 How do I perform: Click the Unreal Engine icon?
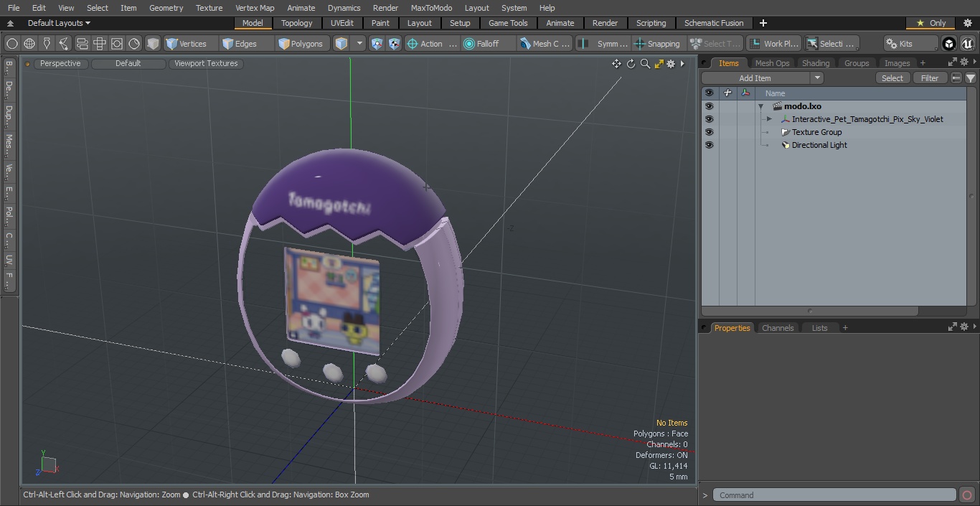coord(968,44)
